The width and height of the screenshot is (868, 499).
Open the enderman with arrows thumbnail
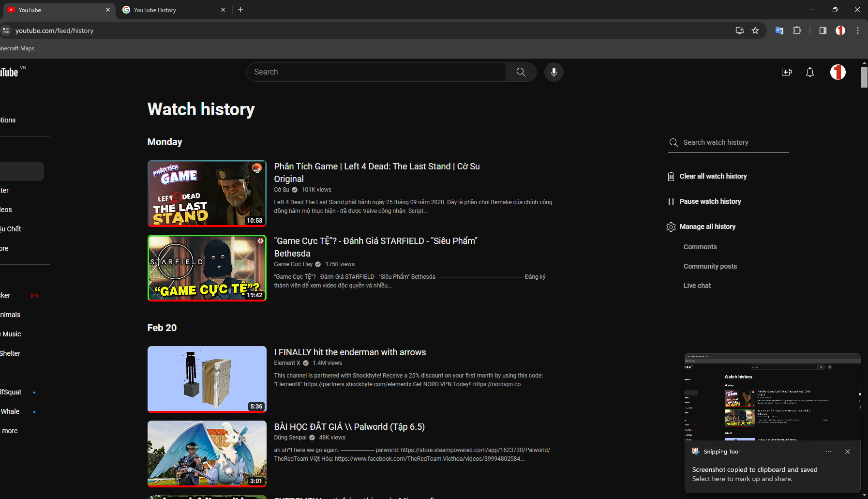(207, 379)
